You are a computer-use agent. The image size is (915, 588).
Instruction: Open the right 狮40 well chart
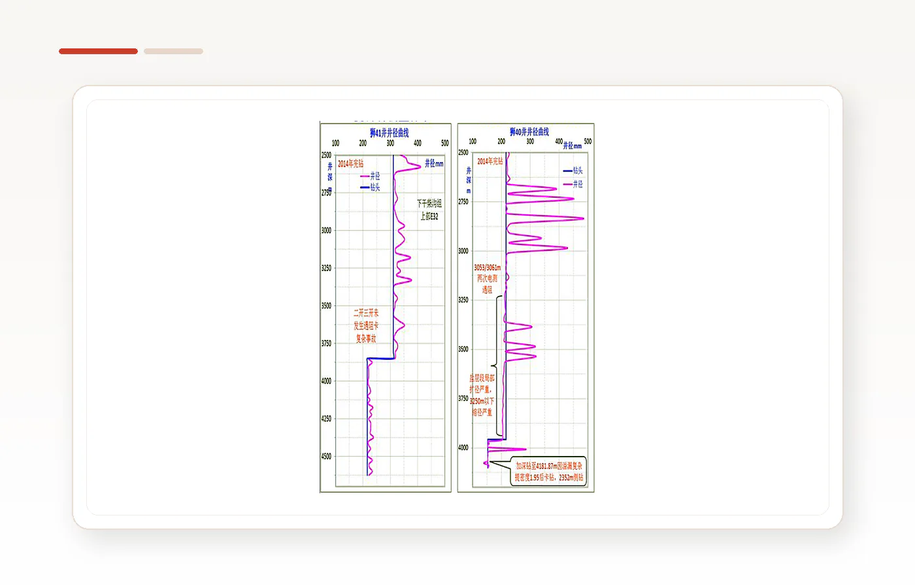click(525, 308)
